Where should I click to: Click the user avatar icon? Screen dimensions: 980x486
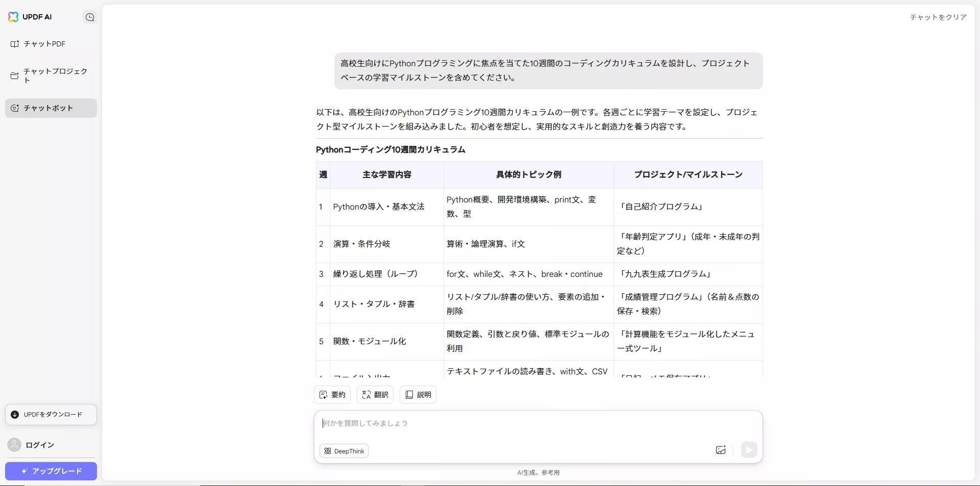point(14,445)
